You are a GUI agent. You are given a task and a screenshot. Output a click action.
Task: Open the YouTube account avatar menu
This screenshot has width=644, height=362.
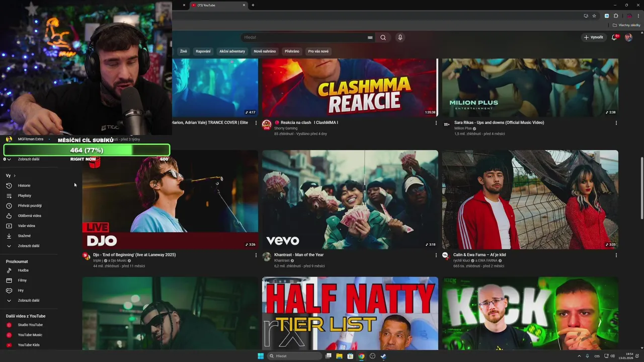click(x=628, y=37)
